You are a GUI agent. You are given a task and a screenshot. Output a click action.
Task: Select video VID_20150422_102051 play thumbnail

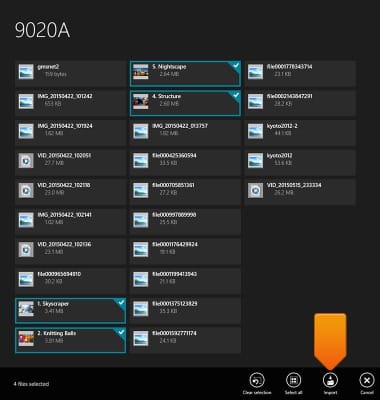point(26,161)
